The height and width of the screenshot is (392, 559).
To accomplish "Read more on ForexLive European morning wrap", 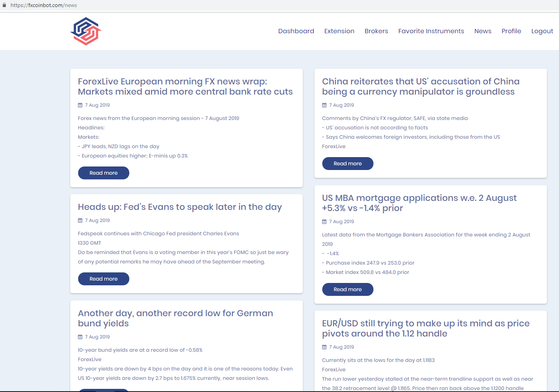I will [104, 173].
